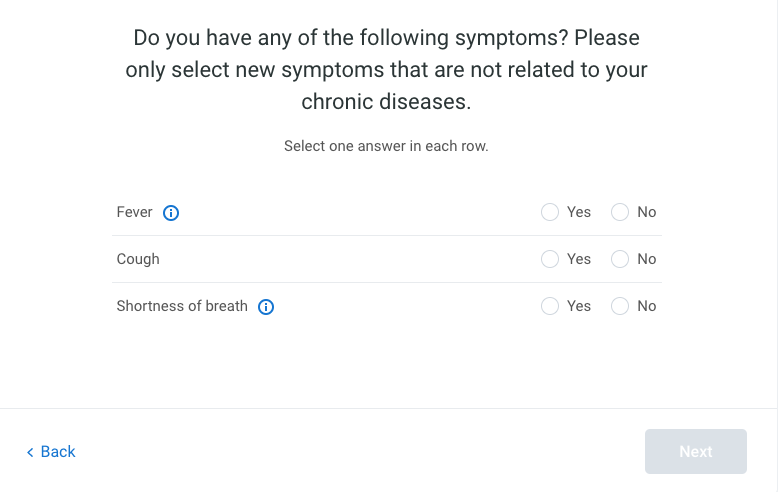Choose the No radio circle for Cough

[620, 259]
